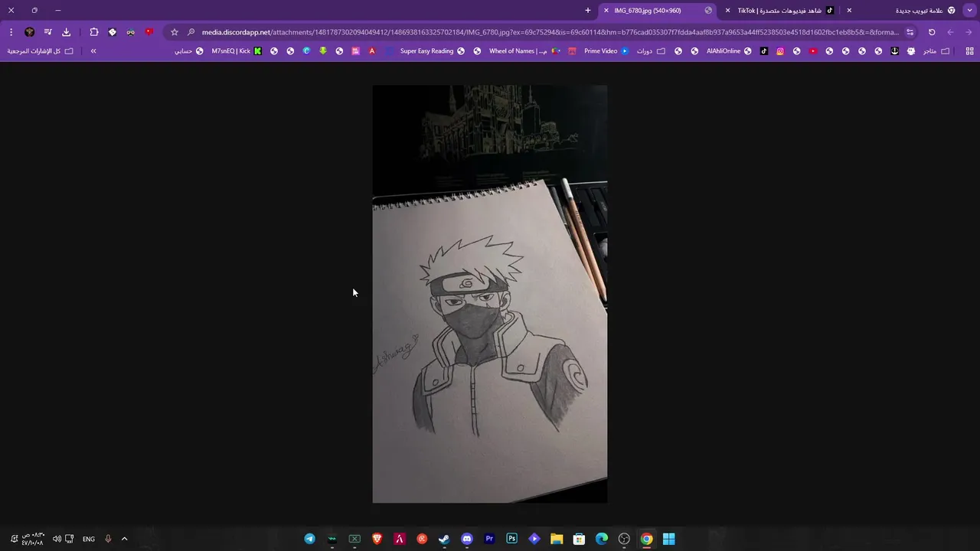The image size is (980, 551).
Task: Open the حسابي bookmark
Action: [x=188, y=51]
